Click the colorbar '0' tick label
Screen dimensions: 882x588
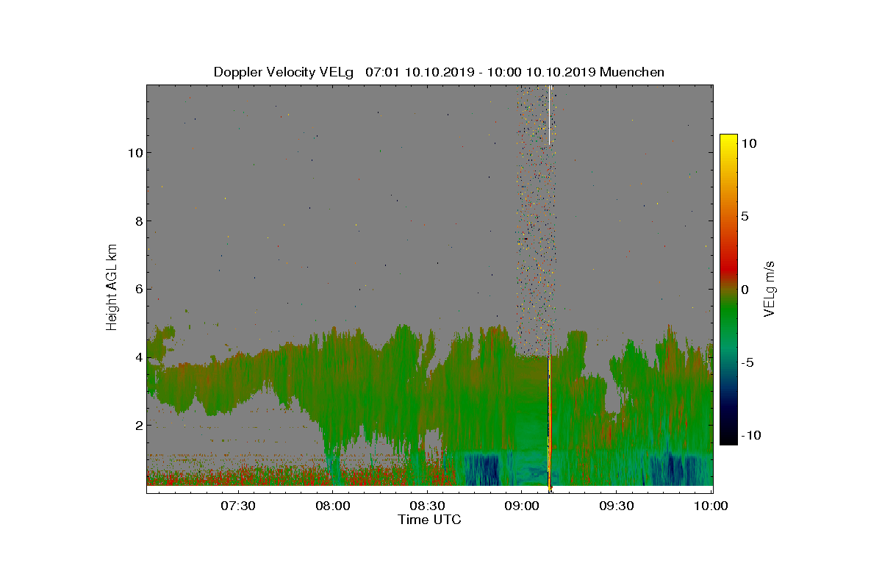744,290
